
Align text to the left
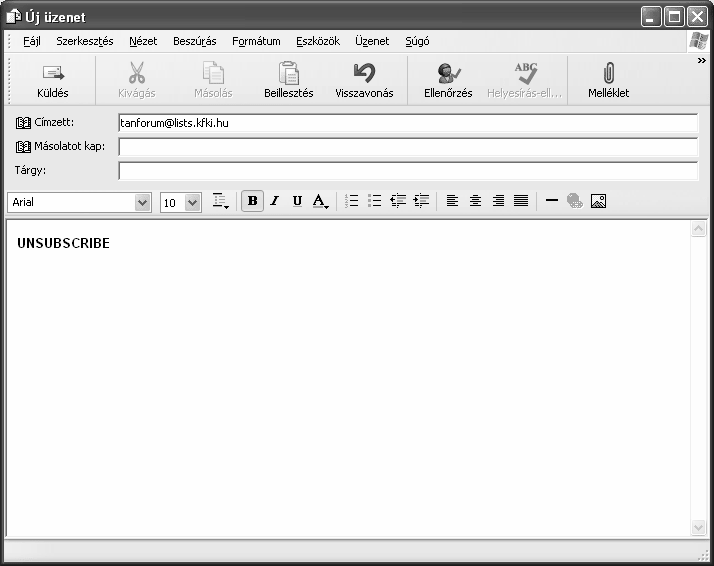pyautogui.click(x=452, y=201)
